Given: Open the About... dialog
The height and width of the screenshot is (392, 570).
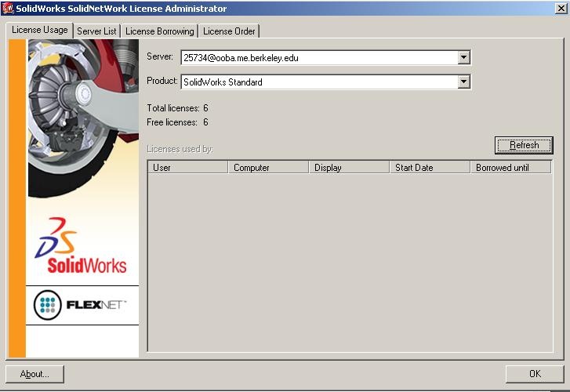Looking at the screenshot, I should 34,374.
